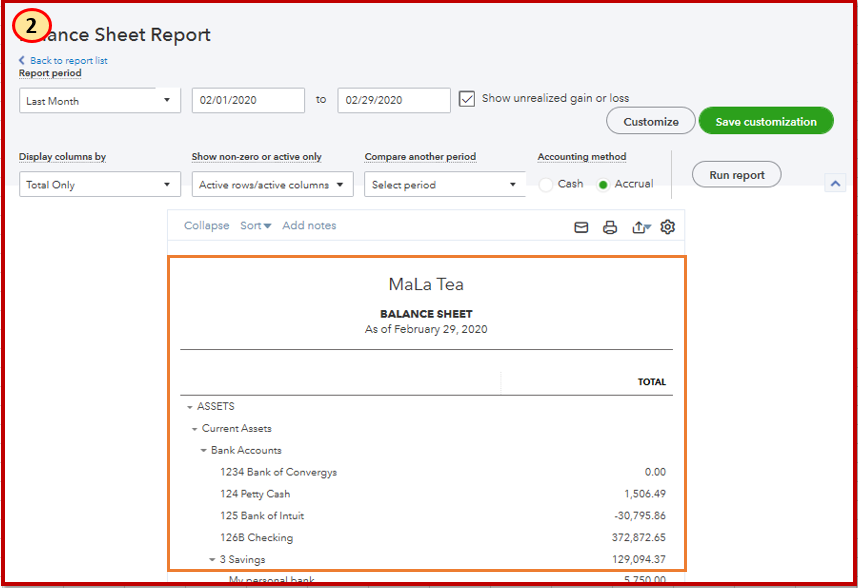Go back to report list
Screen dimensions: 858x588
click(68, 60)
